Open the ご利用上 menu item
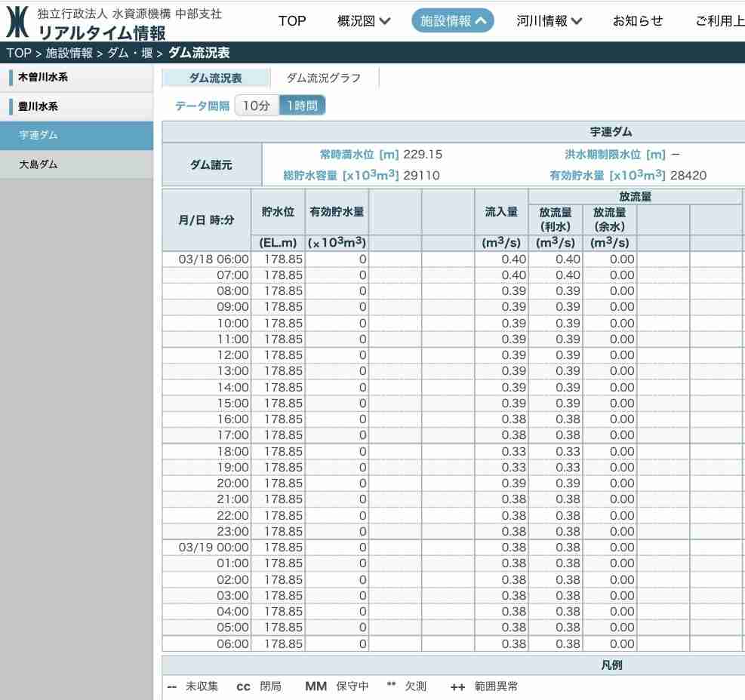The height and width of the screenshot is (700, 745). (x=720, y=21)
